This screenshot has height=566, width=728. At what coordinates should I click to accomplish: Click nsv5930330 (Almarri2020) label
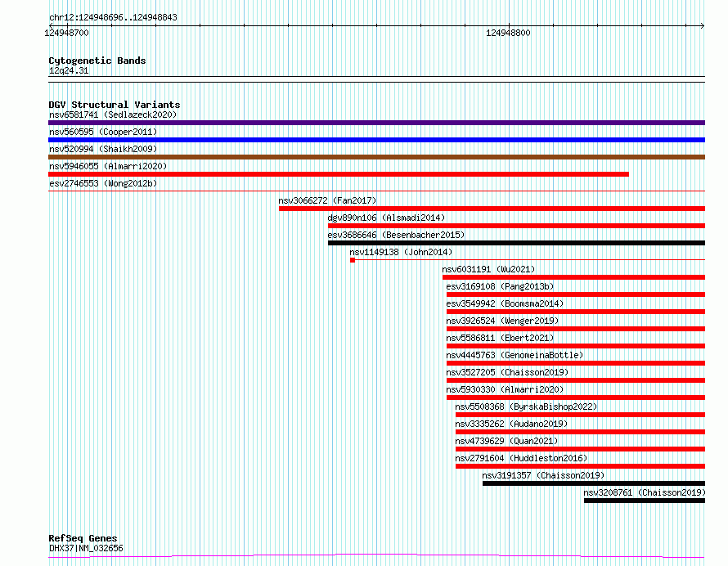click(x=505, y=389)
